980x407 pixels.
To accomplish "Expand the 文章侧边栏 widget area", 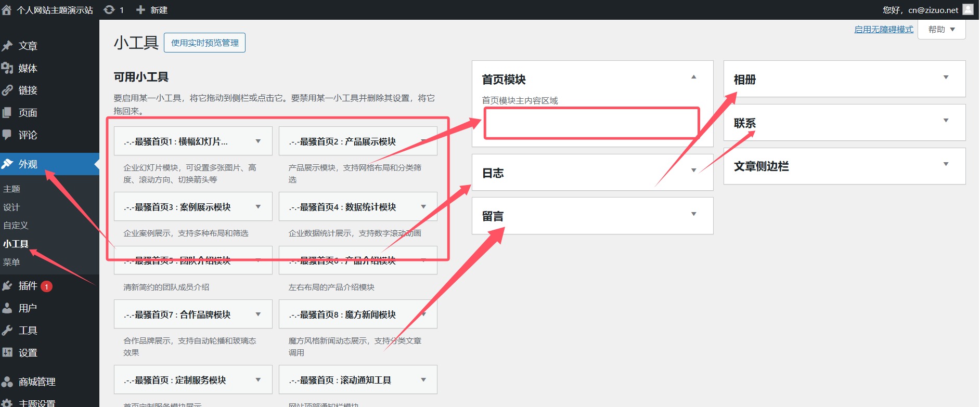I will click(946, 164).
